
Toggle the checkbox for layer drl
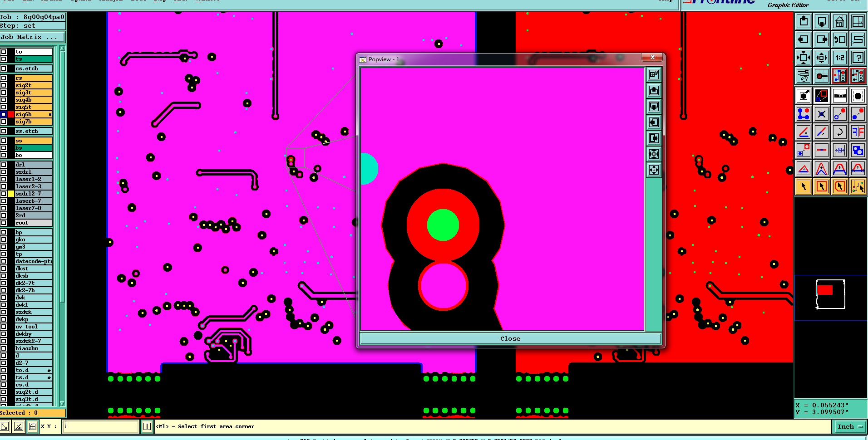[4, 165]
